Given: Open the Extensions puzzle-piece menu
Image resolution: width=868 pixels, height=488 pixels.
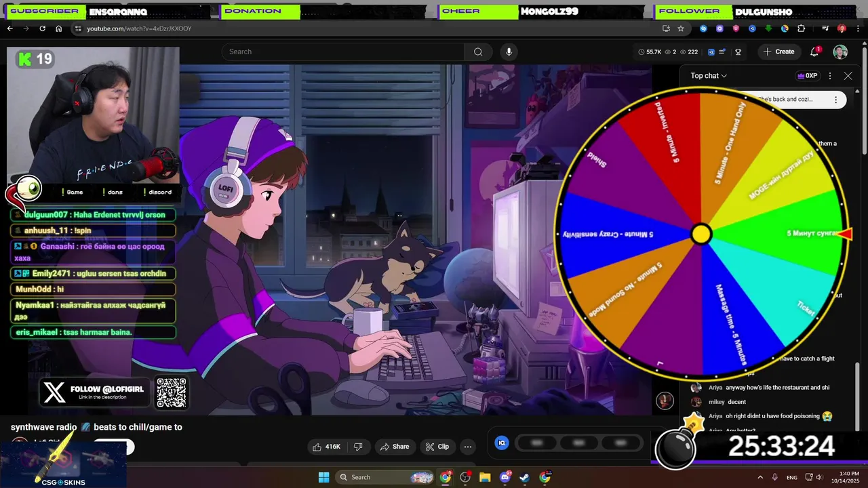Looking at the screenshot, I should tap(801, 28).
